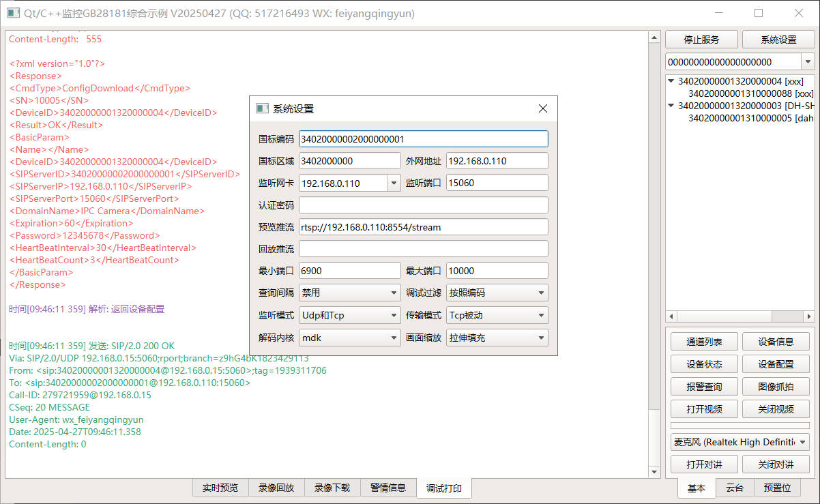Open the device ID combo box dropdown arrow
The width and height of the screenshot is (820, 504).
point(808,61)
